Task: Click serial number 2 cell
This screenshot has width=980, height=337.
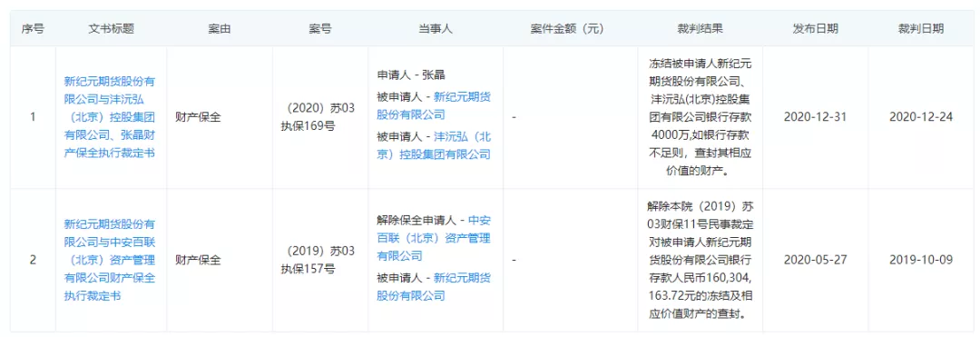Action: pos(33,260)
